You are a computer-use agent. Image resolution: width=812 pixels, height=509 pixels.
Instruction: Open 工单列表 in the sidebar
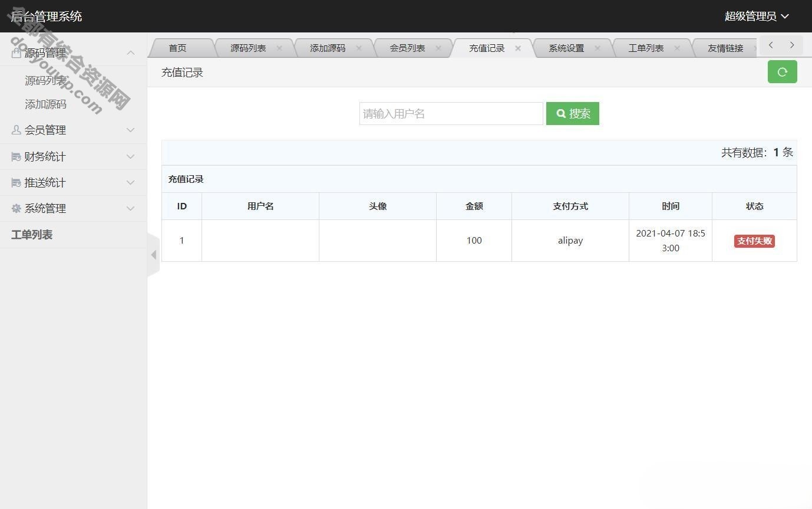[x=32, y=235]
